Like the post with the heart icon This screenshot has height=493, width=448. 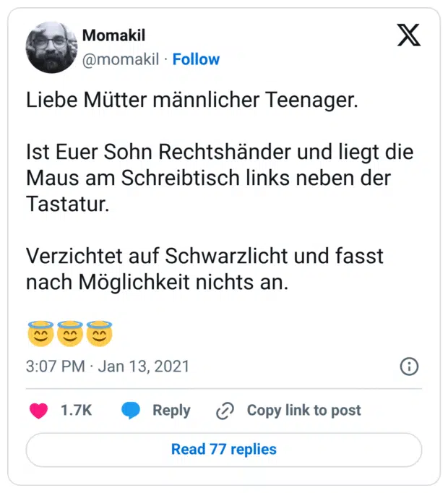click(38, 411)
